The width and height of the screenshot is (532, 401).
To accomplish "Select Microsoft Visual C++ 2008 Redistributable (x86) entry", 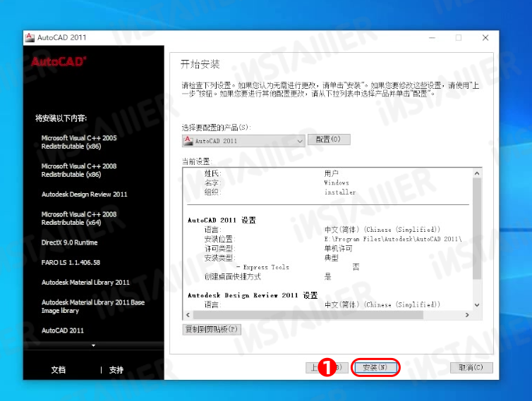I will click(79, 171).
